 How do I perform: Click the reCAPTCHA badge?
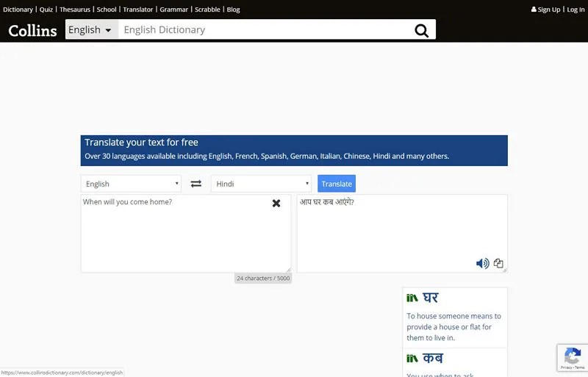click(573, 358)
